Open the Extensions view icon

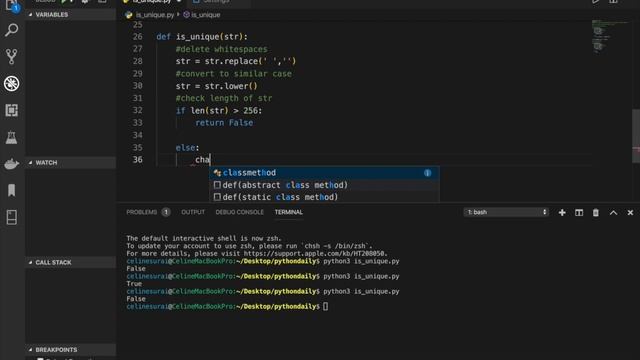[11, 110]
